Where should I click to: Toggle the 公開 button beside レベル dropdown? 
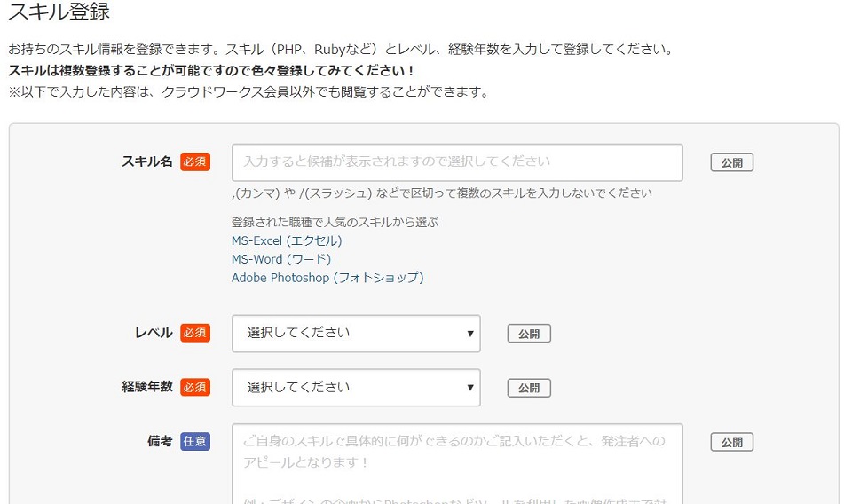pos(529,334)
